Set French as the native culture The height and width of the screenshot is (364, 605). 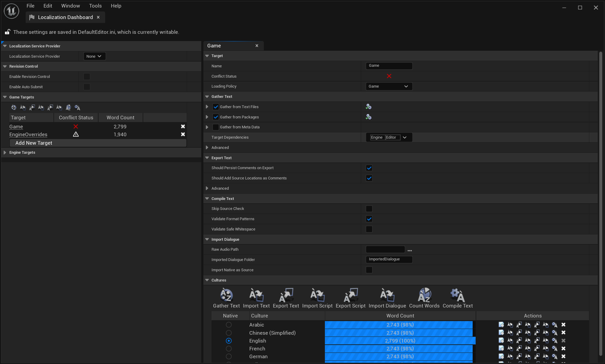point(229,348)
